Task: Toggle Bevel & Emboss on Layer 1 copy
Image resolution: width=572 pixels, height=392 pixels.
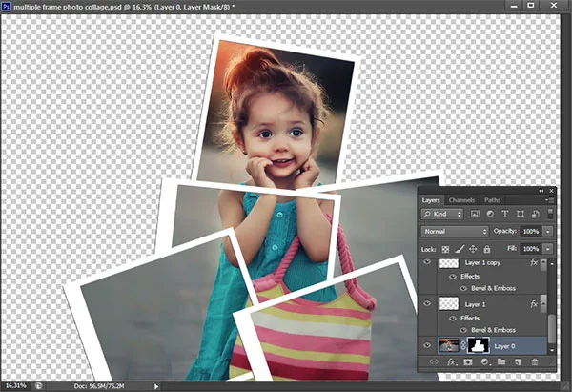Action: (x=463, y=288)
